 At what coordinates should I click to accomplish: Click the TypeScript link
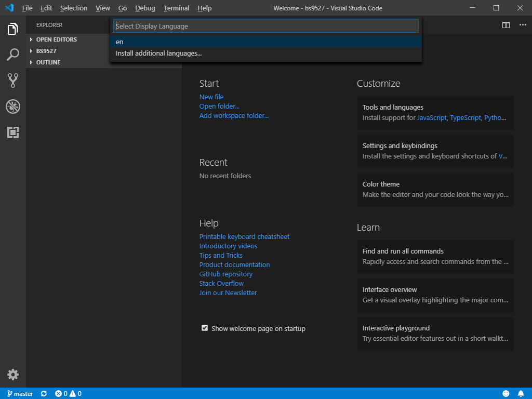pos(465,118)
